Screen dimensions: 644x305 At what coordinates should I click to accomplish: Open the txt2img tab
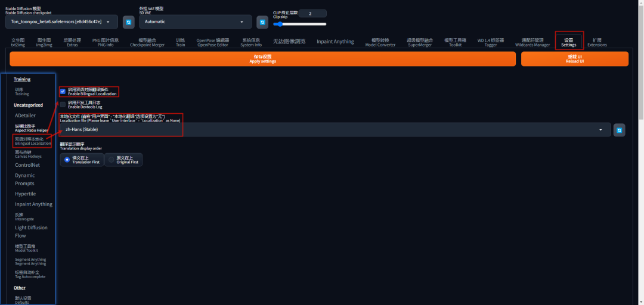pyautogui.click(x=18, y=42)
